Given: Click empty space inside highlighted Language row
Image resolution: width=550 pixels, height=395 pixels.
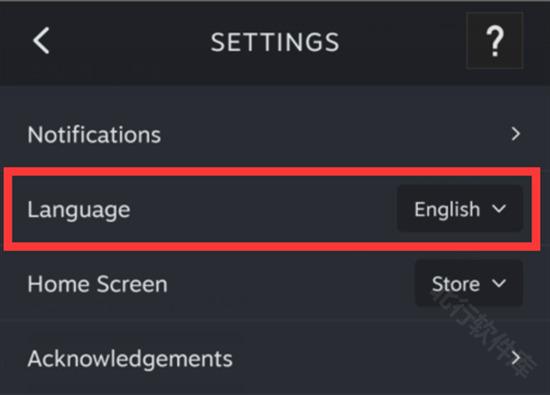Looking at the screenshot, I should [x=263, y=209].
